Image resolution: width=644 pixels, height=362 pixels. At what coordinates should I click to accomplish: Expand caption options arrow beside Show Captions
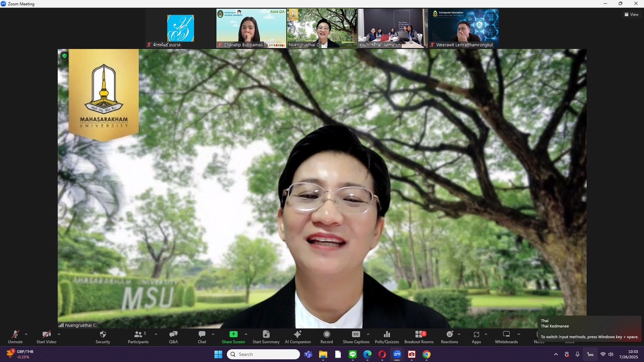click(368, 334)
